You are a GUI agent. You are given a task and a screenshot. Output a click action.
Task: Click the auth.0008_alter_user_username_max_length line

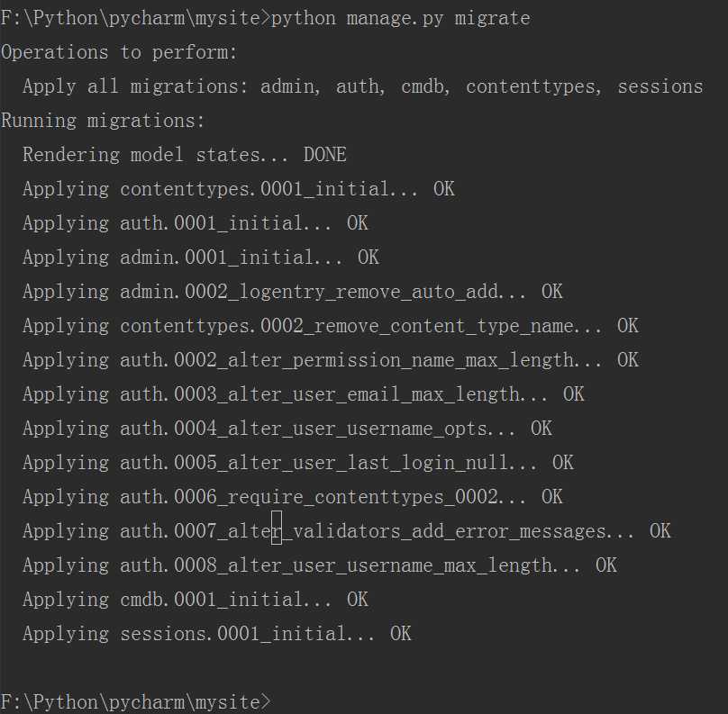(x=320, y=565)
